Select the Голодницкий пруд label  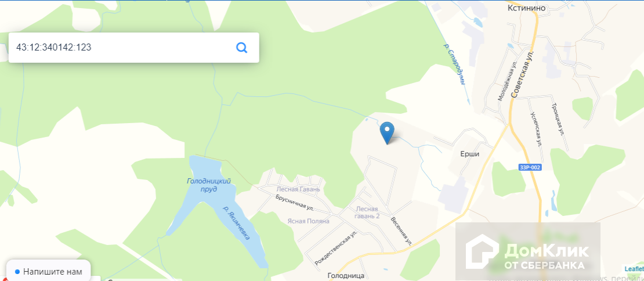tap(209, 185)
